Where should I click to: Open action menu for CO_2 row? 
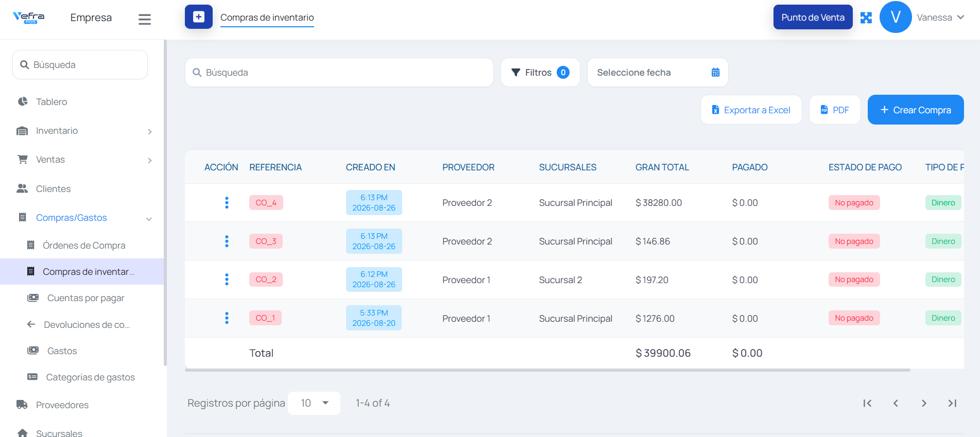(x=227, y=279)
